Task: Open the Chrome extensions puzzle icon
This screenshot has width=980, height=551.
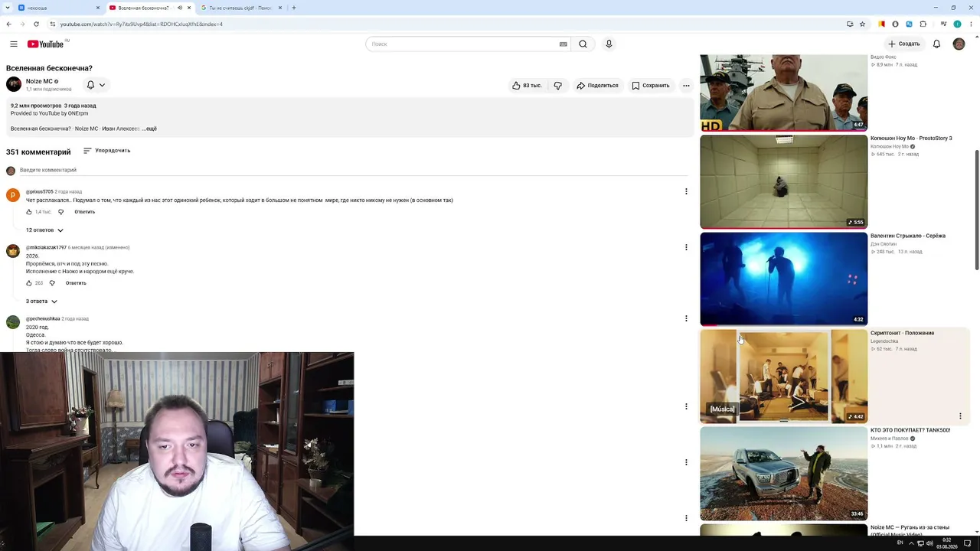Action: 923,24
